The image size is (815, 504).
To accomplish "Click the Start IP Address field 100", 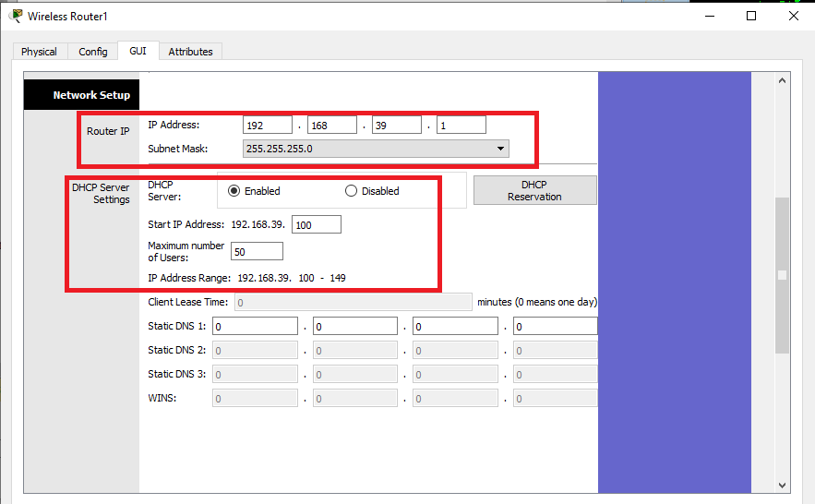I will (x=317, y=224).
